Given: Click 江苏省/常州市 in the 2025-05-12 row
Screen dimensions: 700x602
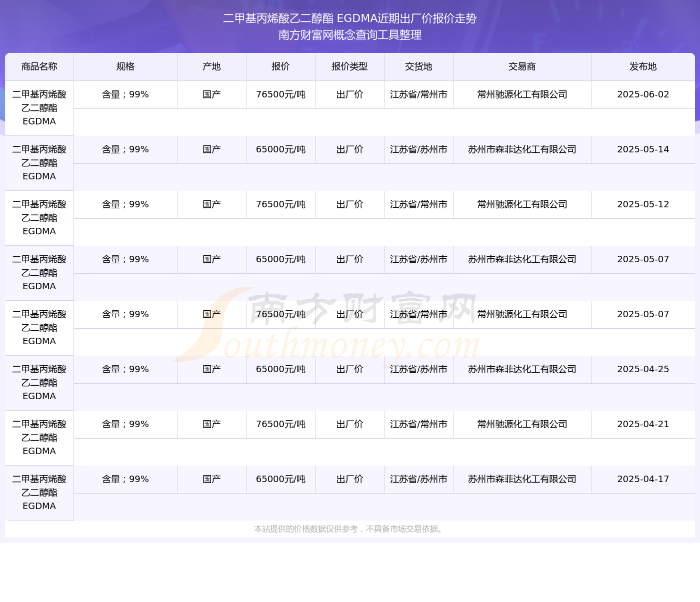Looking at the screenshot, I should pyautogui.click(x=419, y=204).
